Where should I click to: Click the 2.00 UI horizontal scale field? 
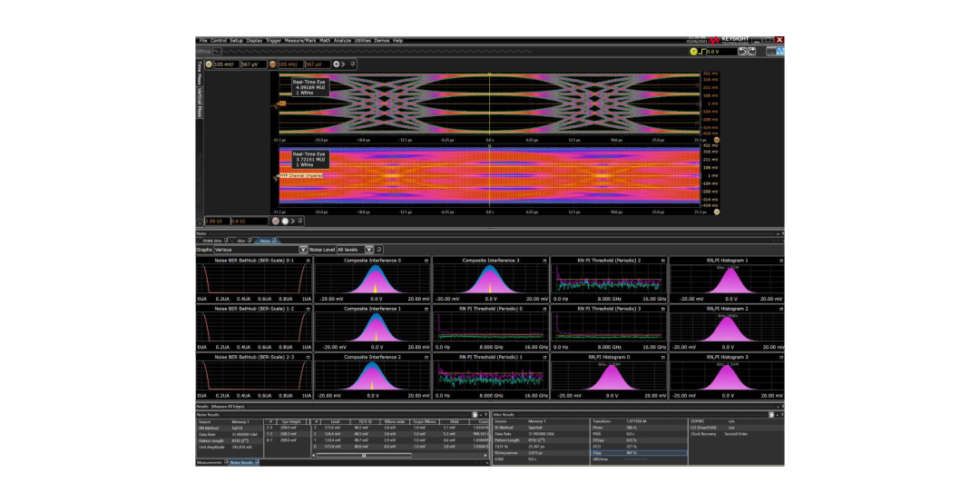click(217, 222)
